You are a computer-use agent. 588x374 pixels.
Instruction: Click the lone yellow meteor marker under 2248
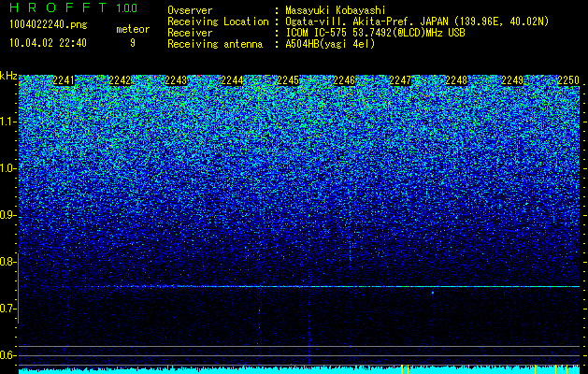tap(468, 369)
